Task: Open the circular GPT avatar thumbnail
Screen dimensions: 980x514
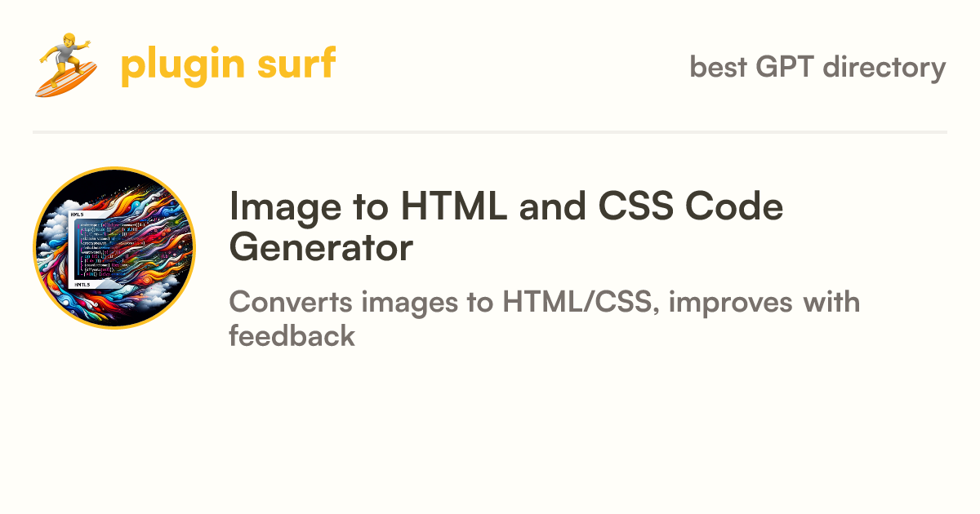Action: click(114, 248)
